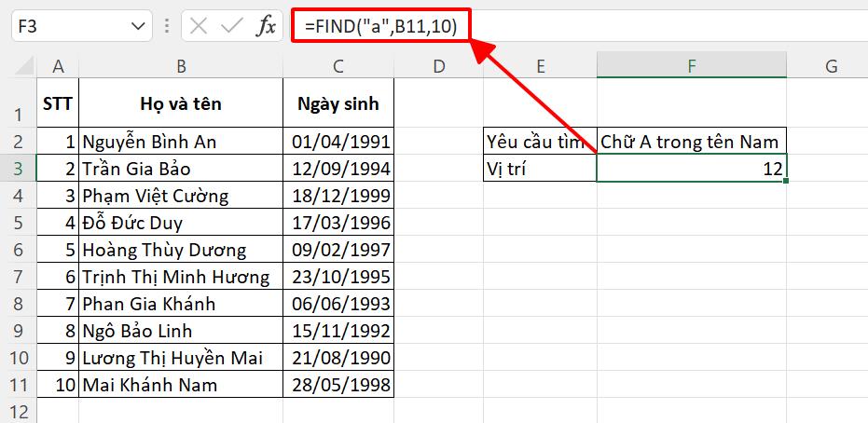The height and width of the screenshot is (423, 868).
Task: Click the Cancel (X) icon in formula bar
Action: coord(199,26)
